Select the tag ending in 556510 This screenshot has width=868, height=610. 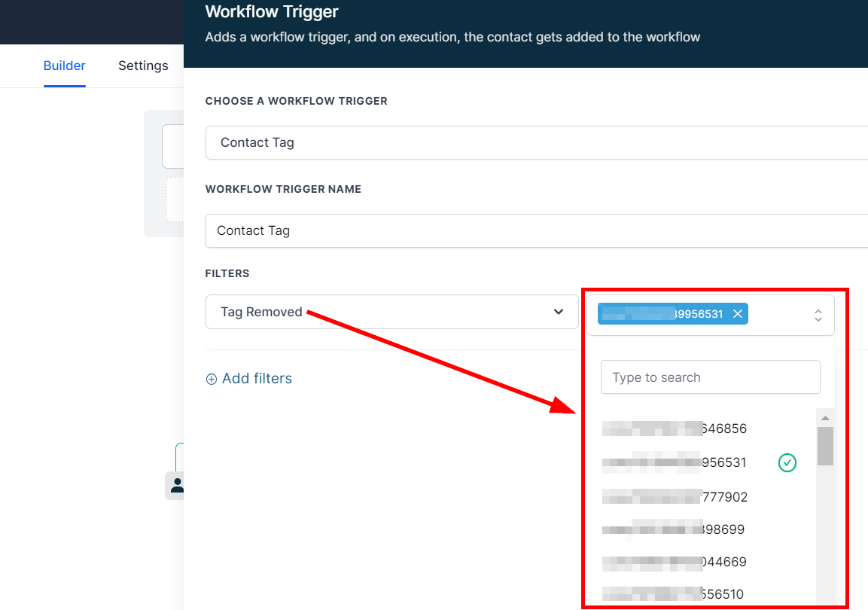[675, 594]
